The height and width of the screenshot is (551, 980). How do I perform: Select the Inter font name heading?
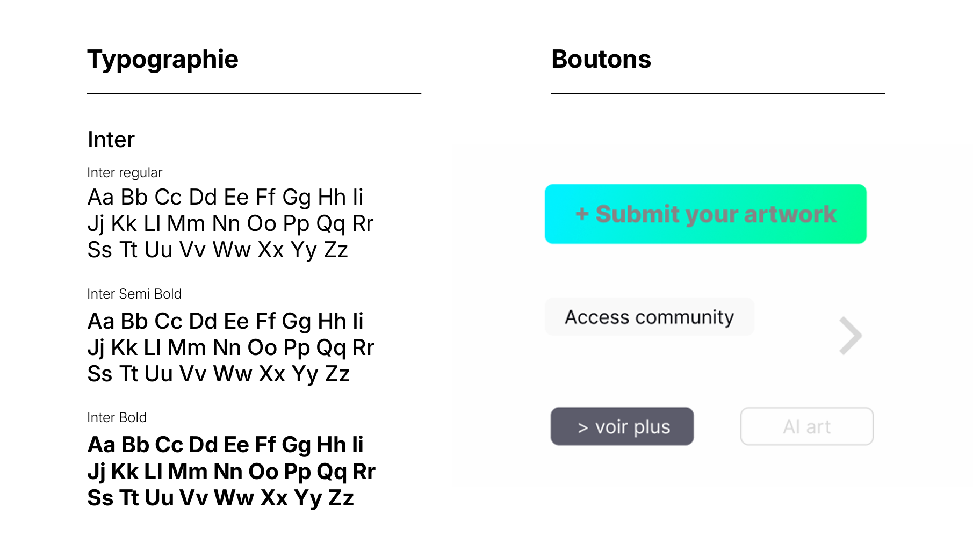point(111,139)
